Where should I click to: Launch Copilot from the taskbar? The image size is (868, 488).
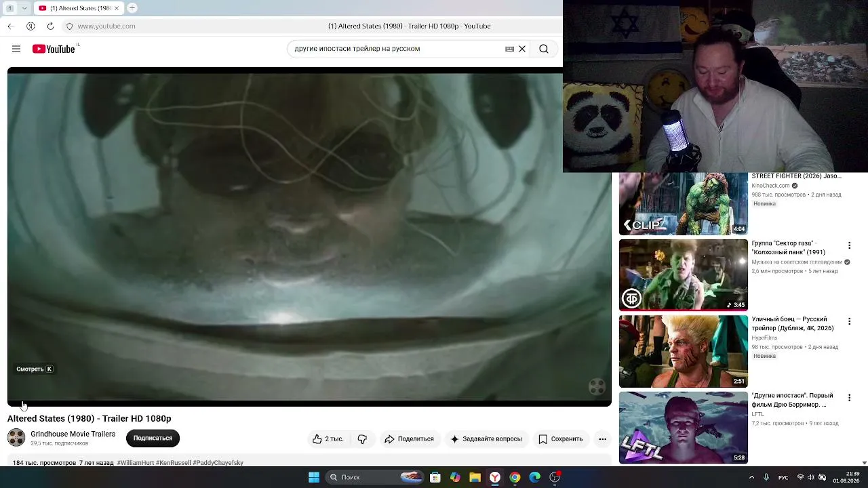point(455,477)
